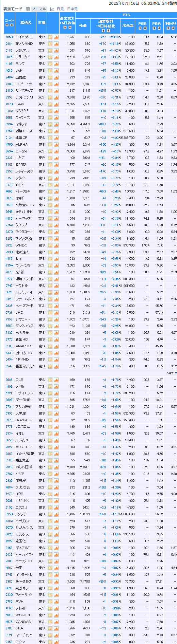Sort PER column descending

[x=145, y=28]
